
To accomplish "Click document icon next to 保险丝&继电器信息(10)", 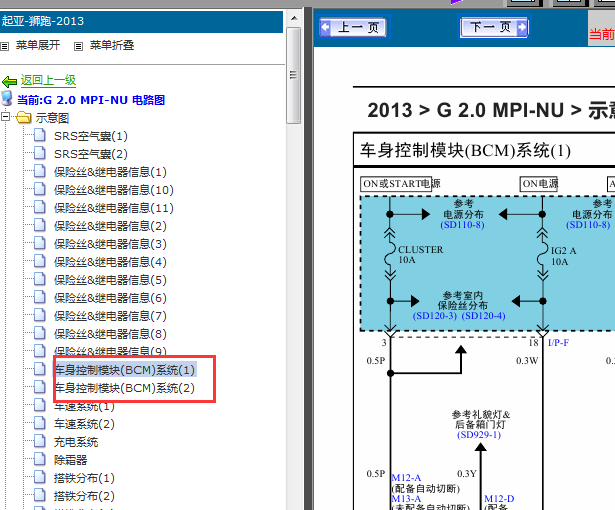I will tap(40, 189).
